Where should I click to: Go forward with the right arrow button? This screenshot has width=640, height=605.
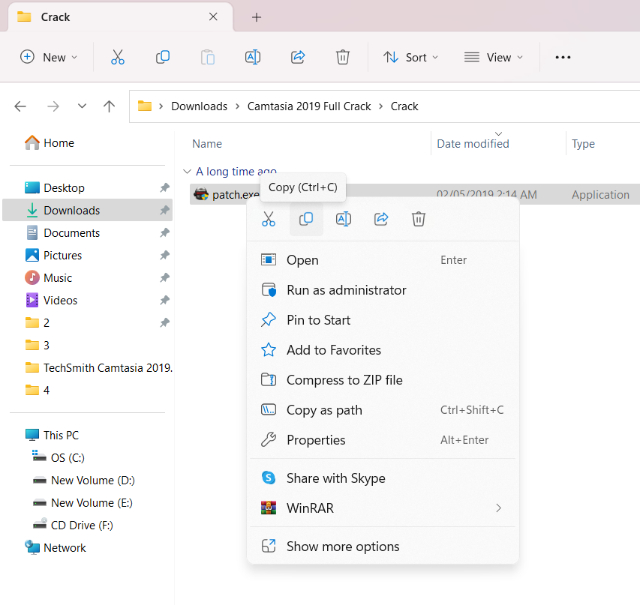click(x=53, y=107)
